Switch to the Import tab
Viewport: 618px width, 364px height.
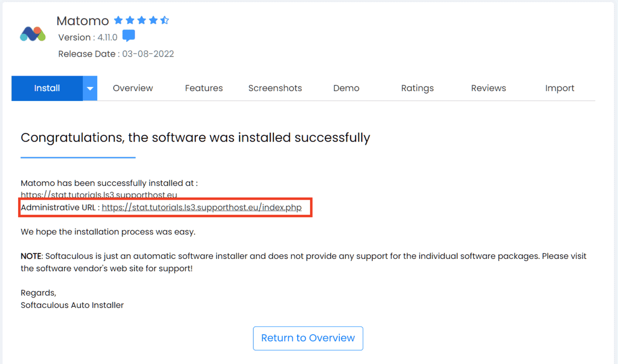pos(560,88)
